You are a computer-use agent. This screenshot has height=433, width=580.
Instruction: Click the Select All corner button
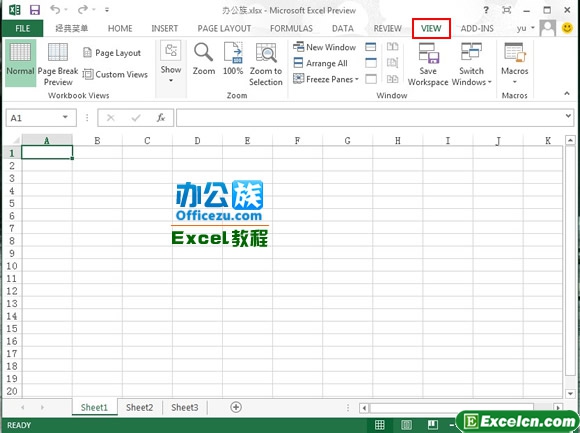(14, 141)
